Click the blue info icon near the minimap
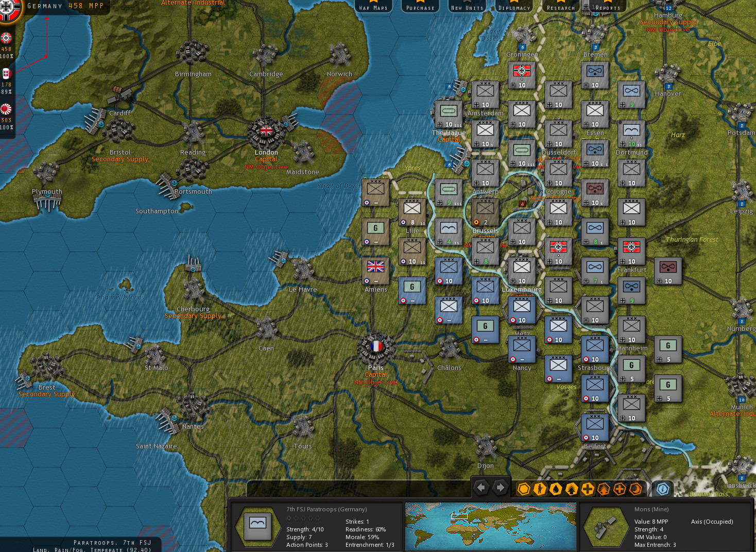The width and height of the screenshot is (756, 552). click(x=662, y=489)
